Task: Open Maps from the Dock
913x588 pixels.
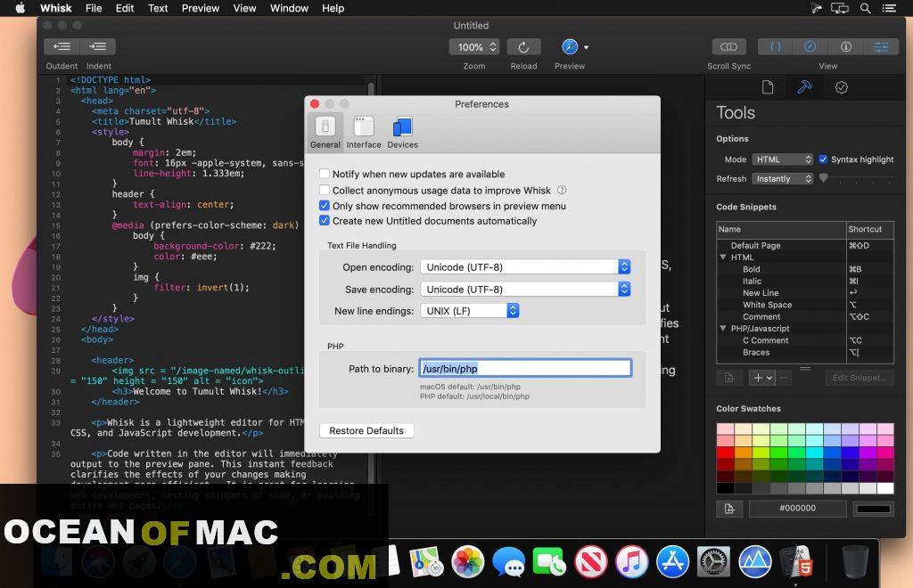Action: (x=426, y=562)
